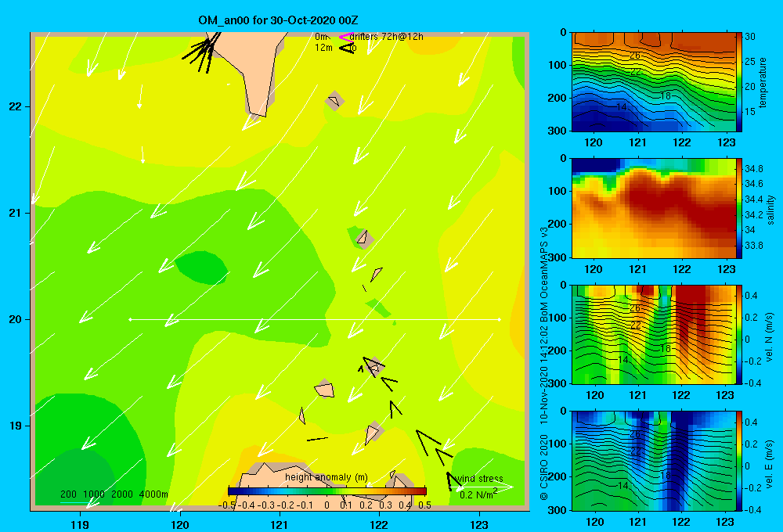This screenshot has height=532, width=783.
Task: Click the '0.2 N/m2' wind stress value
Action: pos(478,494)
